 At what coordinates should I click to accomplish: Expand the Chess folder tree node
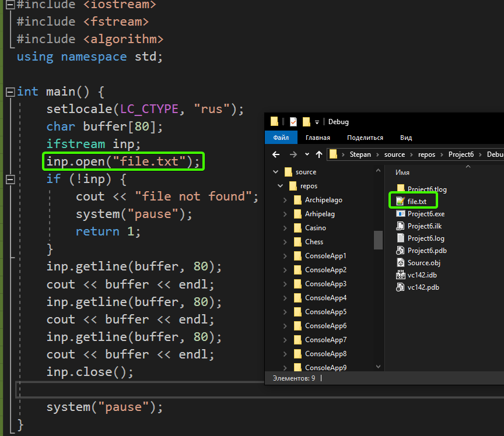pos(285,242)
